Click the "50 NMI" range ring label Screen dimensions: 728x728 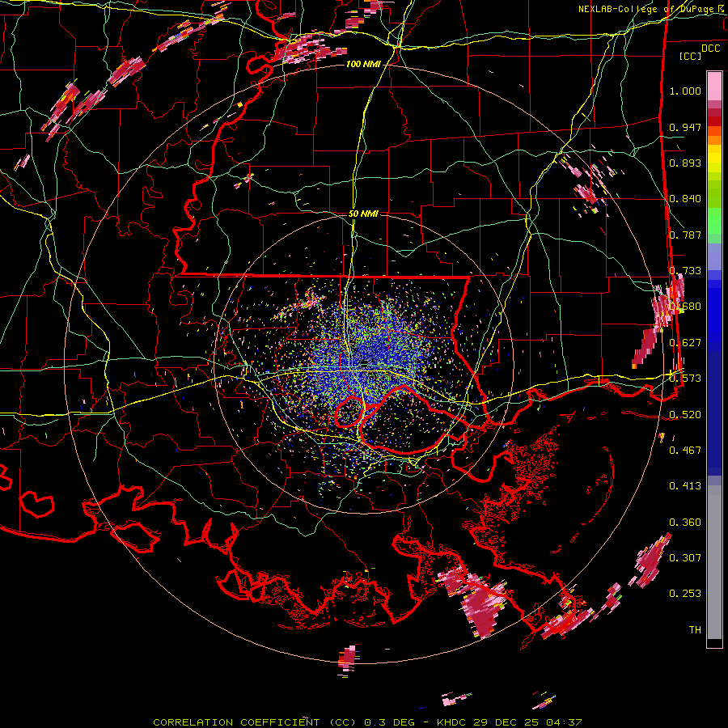pyautogui.click(x=363, y=214)
